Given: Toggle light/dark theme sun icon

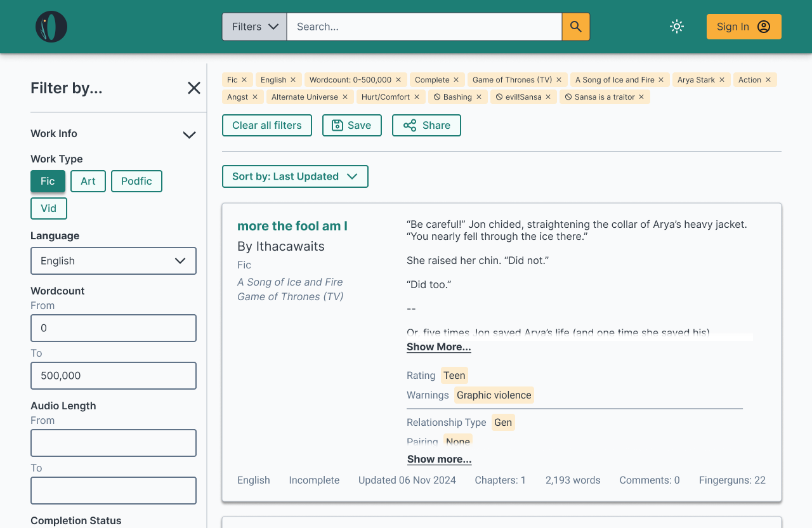Looking at the screenshot, I should [677, 27].
